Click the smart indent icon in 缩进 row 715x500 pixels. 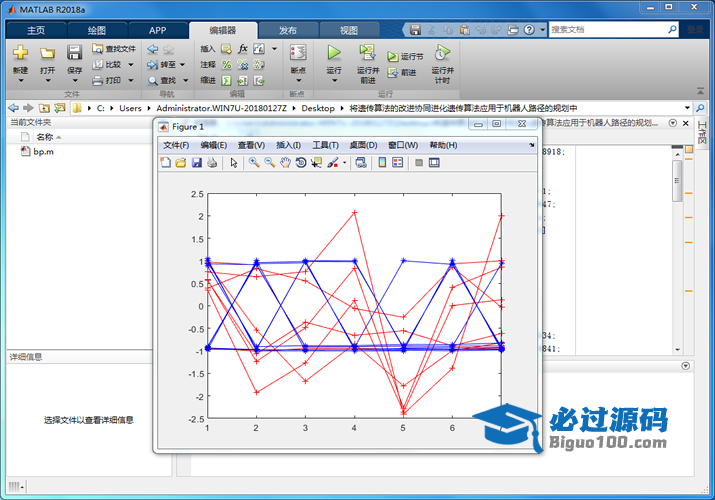(226, 81)
